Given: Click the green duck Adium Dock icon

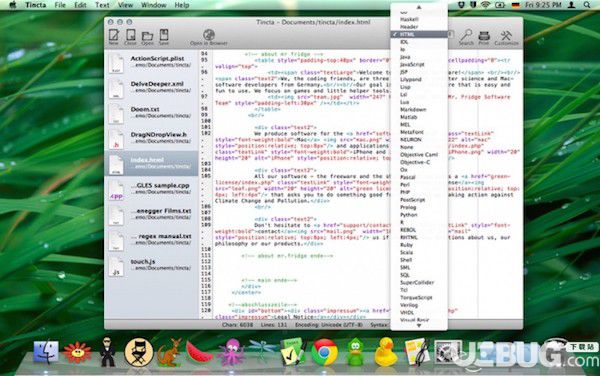Looking at the screenshot, I should 355,352.
